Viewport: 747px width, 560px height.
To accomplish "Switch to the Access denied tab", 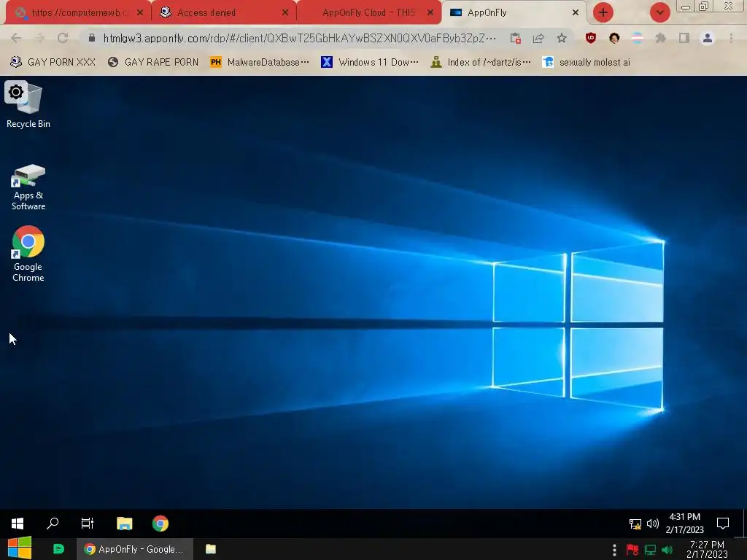I will (224, 13).
